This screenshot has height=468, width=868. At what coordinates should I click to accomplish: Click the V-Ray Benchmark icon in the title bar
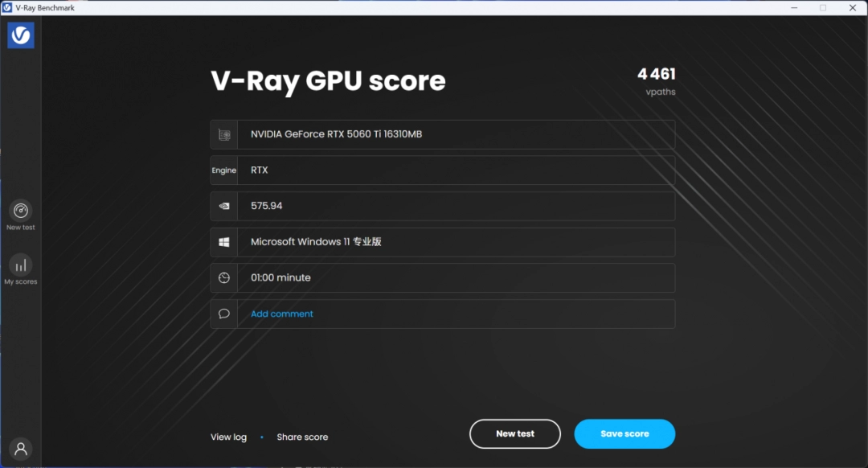[x=7, y=6]
